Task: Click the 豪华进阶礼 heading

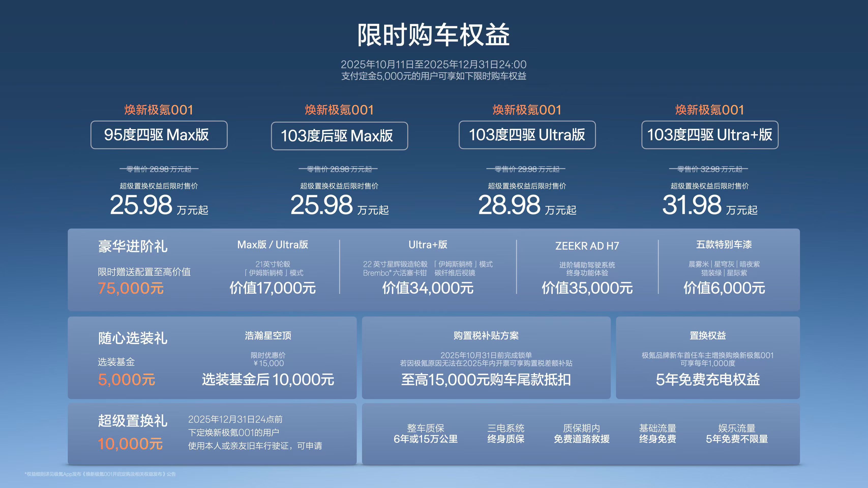Action: point(132,246)
